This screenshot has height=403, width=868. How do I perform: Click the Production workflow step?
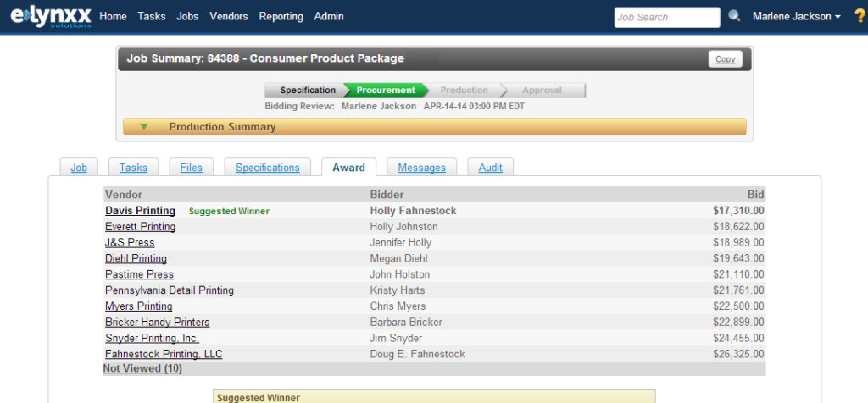pyautogui.click(x=464, y=90)
